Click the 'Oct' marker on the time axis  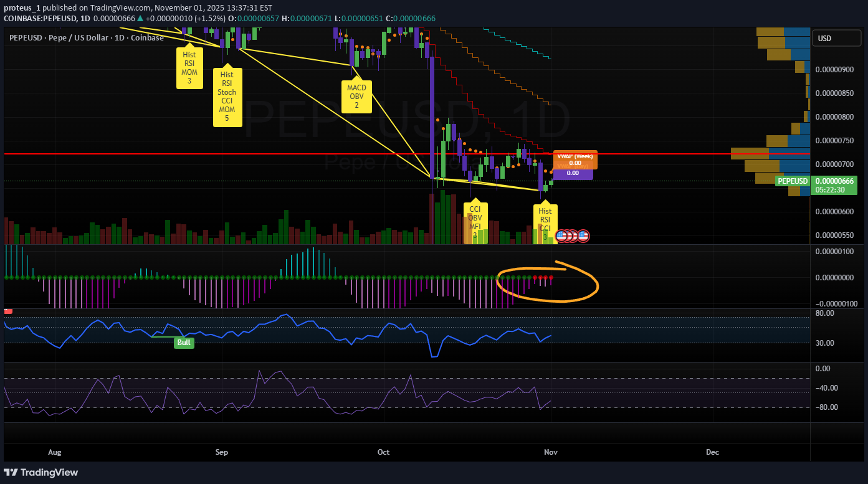pos(383,452)
